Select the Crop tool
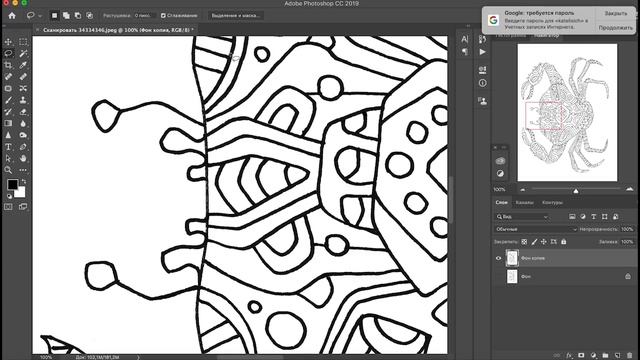The height and width of the screenshot is (360, 640). [x=8, y=65]
